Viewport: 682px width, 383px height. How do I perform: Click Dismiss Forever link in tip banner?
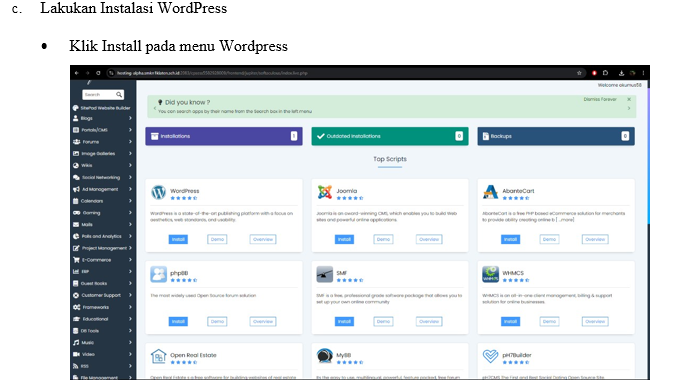click(x=600, y=100)
